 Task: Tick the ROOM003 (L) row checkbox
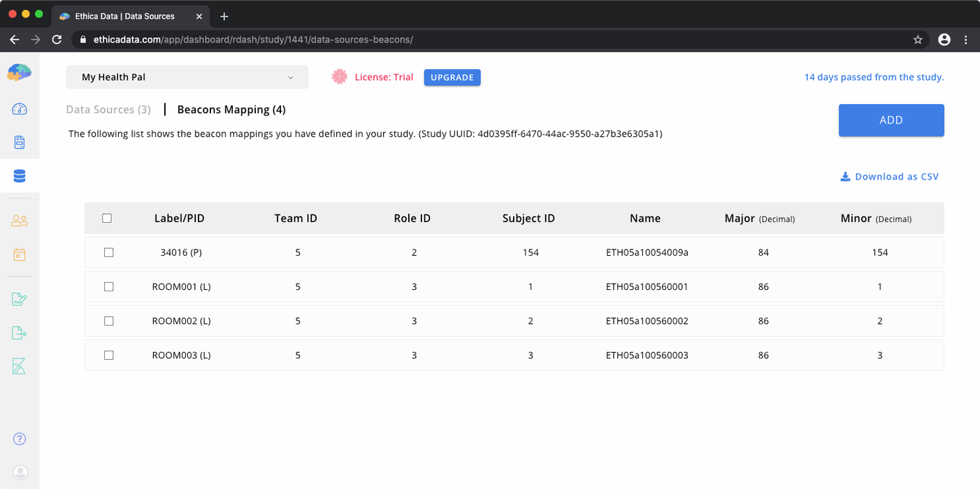point(108,355)
